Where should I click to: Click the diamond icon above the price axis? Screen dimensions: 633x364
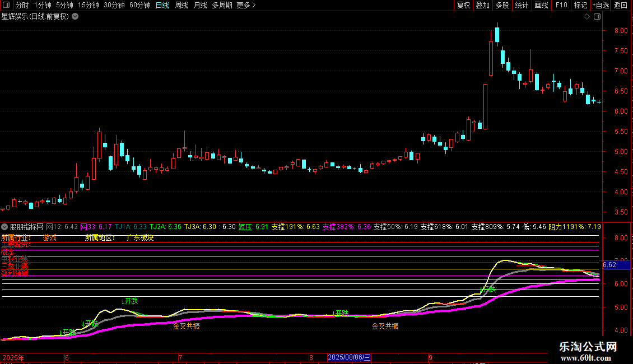[x=587, y=17]
